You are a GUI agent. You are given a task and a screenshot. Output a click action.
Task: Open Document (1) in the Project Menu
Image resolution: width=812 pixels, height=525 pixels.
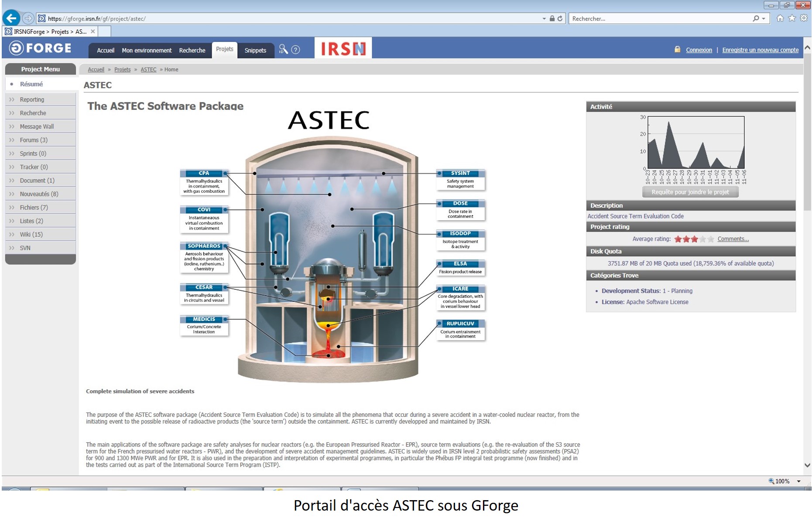41,181
